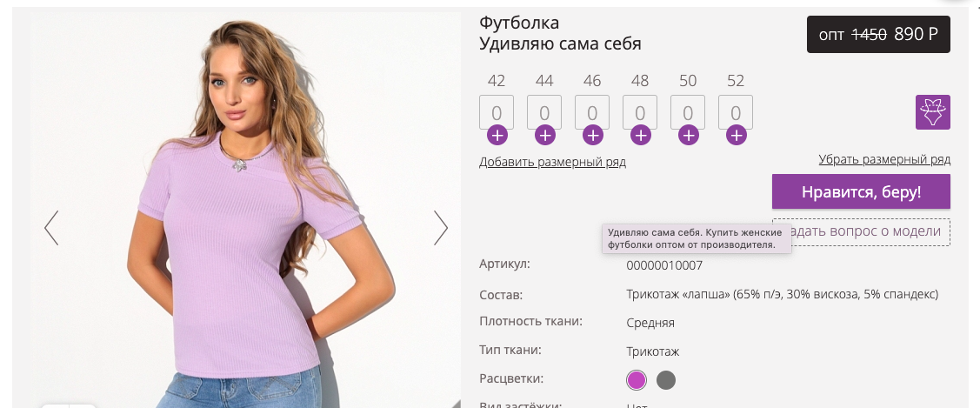This screenshot has height=408, width=980.
Task: Click the 'Нравится, беру!' button
Action: (x=861, y=191)
